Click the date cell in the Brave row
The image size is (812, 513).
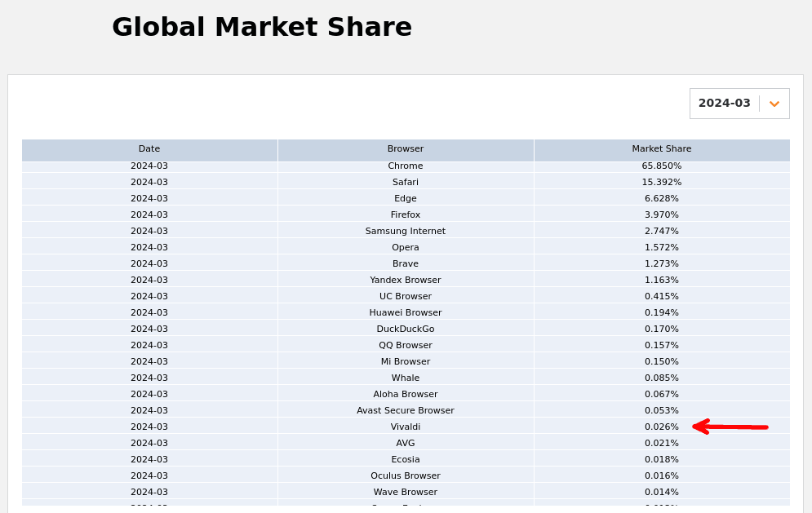pyautogui.click(x=149, y=264)
